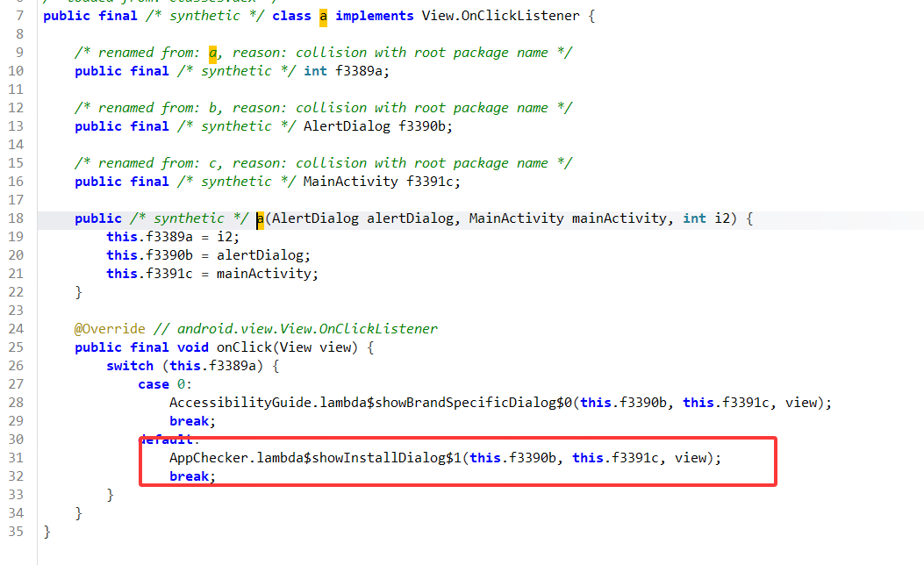Click line number 31 in the gutter
The width and height of the screenshot is (924, 565).
click(17, 458)
